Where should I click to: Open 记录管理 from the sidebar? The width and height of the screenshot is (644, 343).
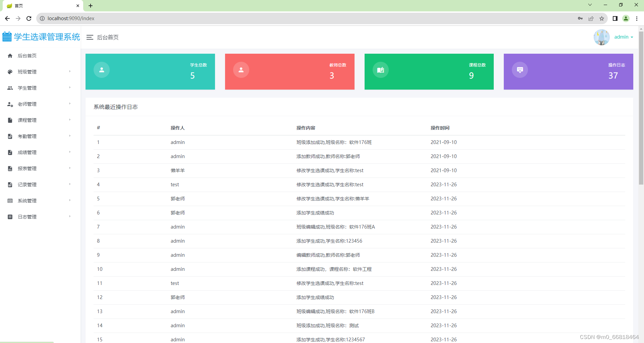pos(27,184)
